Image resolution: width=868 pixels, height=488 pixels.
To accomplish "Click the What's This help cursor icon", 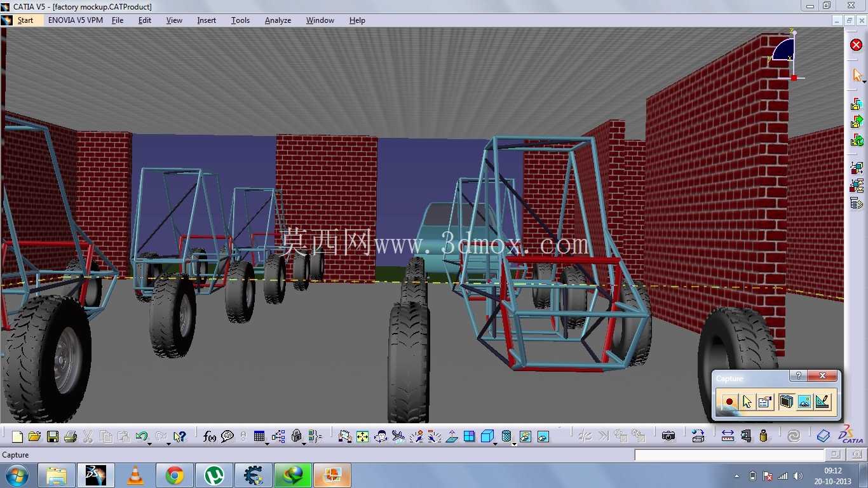I will tap(180, 437).
